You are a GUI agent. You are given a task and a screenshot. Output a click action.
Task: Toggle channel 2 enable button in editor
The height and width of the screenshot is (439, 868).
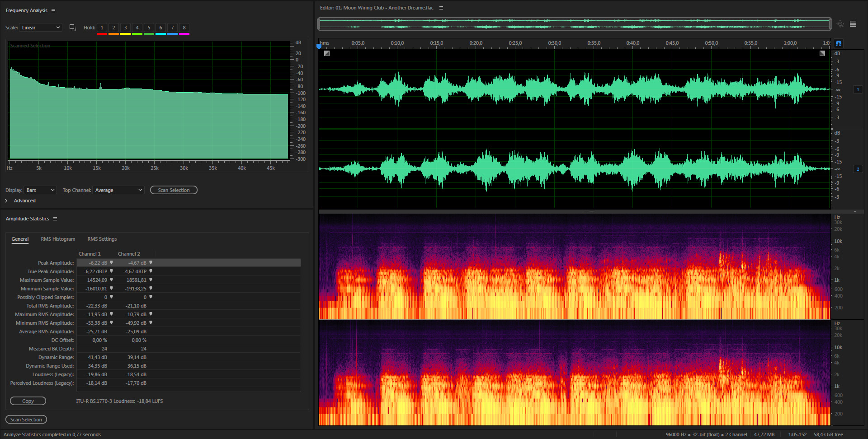click(858, 169)
